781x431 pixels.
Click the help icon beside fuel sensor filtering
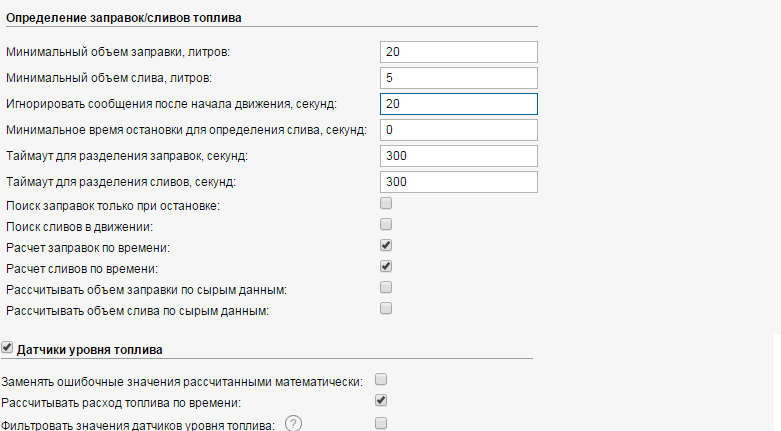pos(293,424)
